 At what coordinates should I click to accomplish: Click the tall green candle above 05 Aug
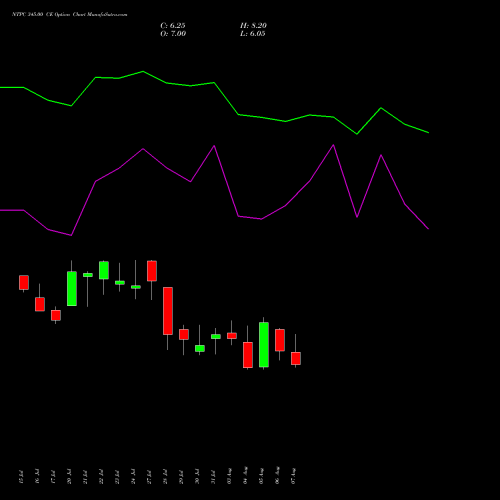coord(264,345)
